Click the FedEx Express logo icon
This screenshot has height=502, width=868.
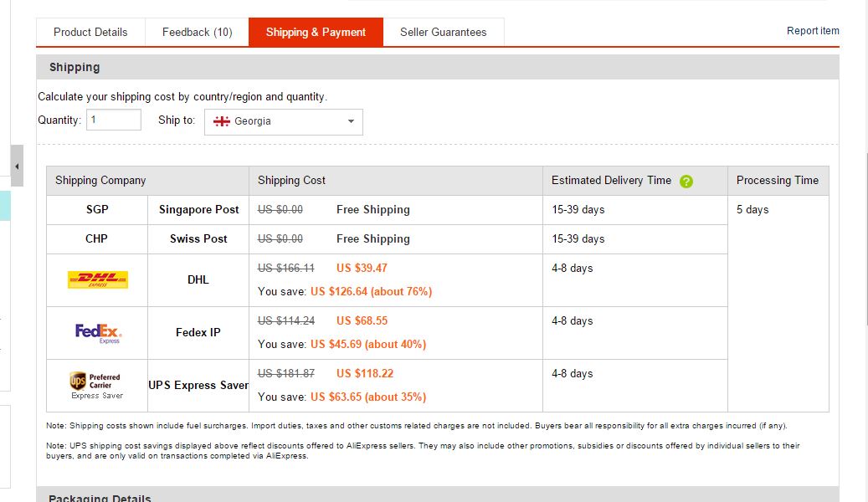[x=97, y=333]
